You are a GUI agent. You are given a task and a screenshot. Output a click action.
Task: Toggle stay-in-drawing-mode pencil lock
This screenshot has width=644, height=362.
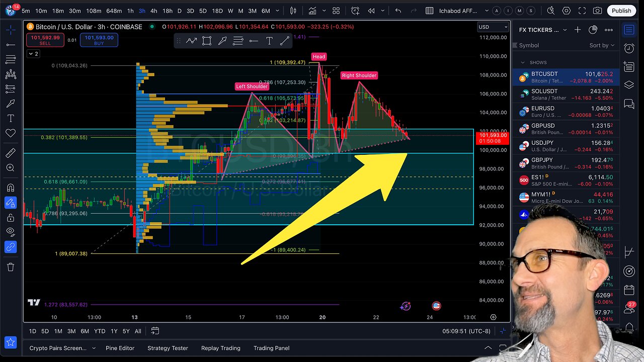click(x=11, y=203)
